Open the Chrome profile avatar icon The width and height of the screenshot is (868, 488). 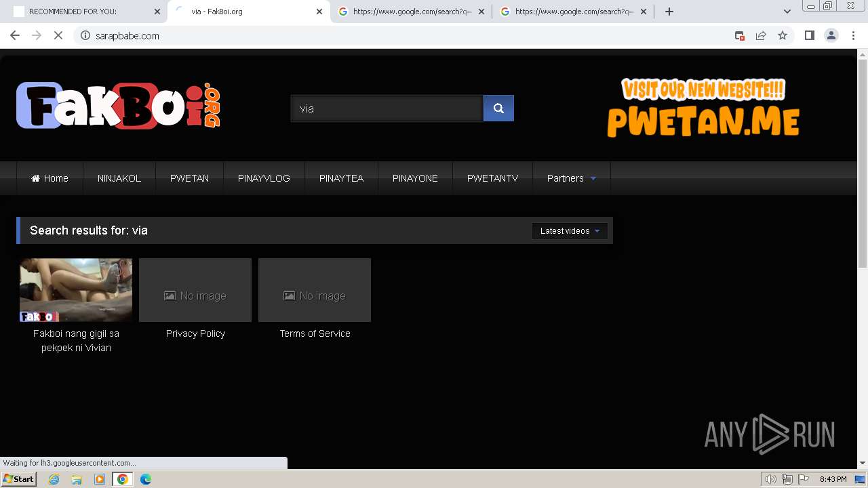point(831,36)
